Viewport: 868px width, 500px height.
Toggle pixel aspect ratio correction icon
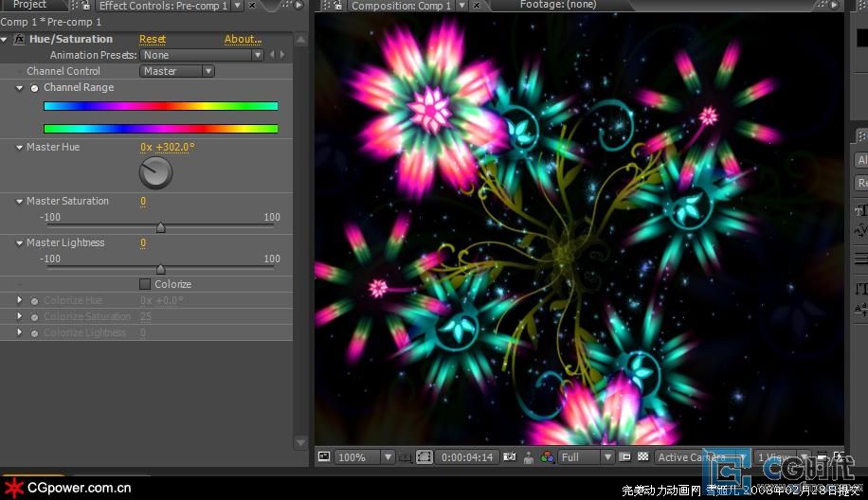625,456
